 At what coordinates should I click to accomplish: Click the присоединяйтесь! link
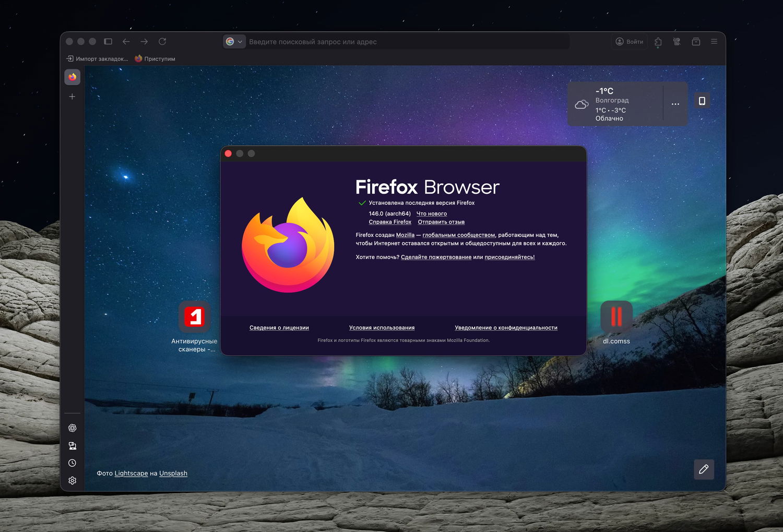click(x=509, y=257)
